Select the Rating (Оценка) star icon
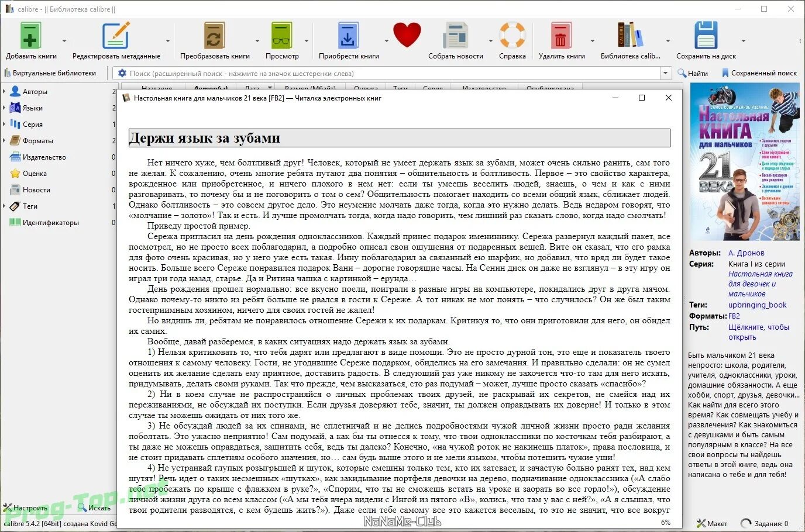 pos(15,173)
